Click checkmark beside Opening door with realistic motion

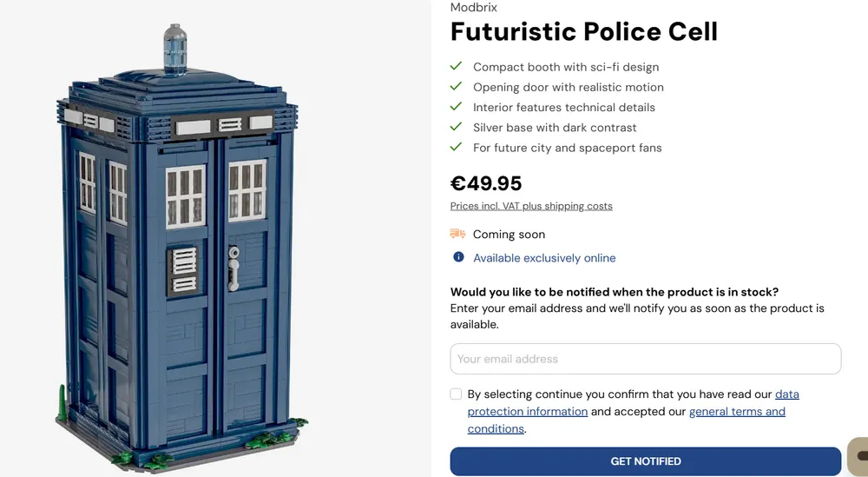[x=456, y=86]
